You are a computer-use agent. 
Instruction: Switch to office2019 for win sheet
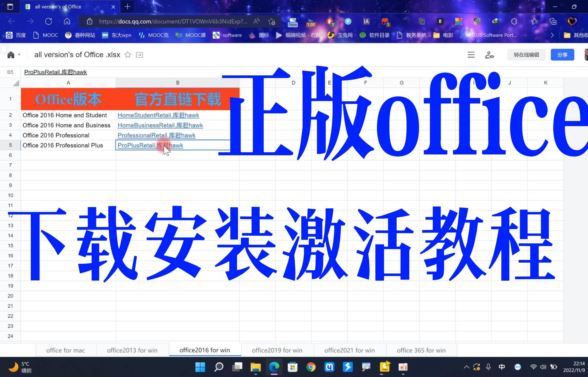277,350
